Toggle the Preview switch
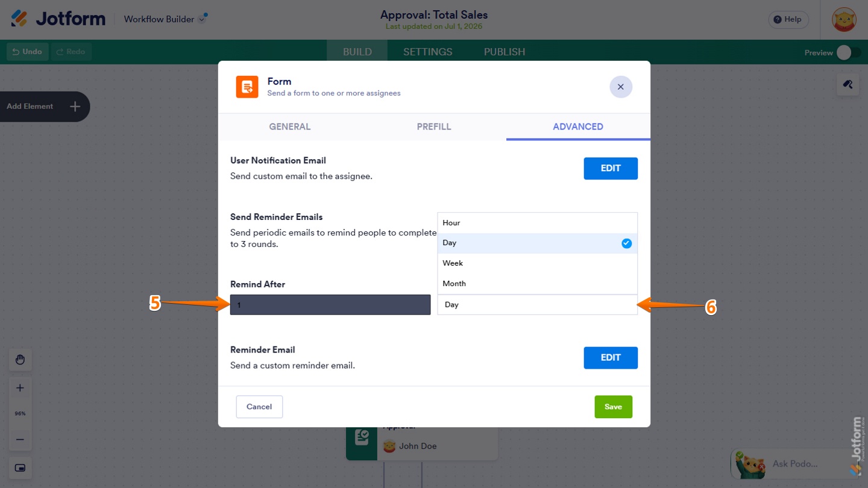Viewport: 868px width, 488px height. coord(848,52)
